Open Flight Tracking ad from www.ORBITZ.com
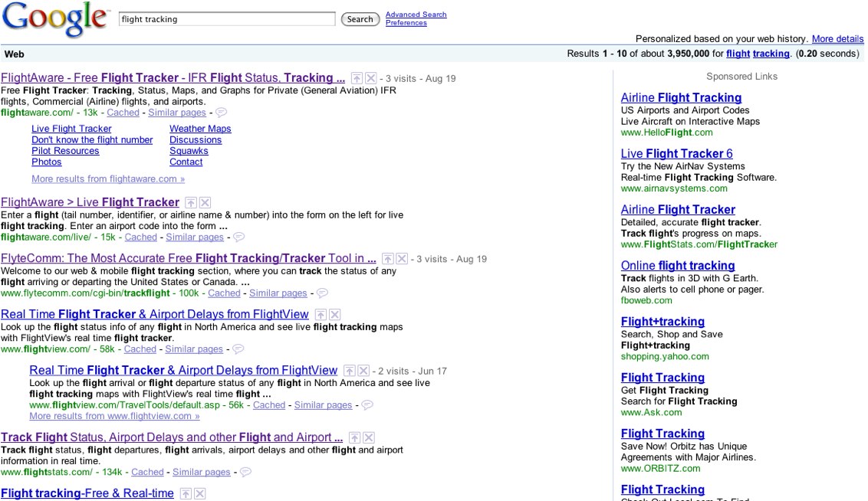 tap(663, 434)
